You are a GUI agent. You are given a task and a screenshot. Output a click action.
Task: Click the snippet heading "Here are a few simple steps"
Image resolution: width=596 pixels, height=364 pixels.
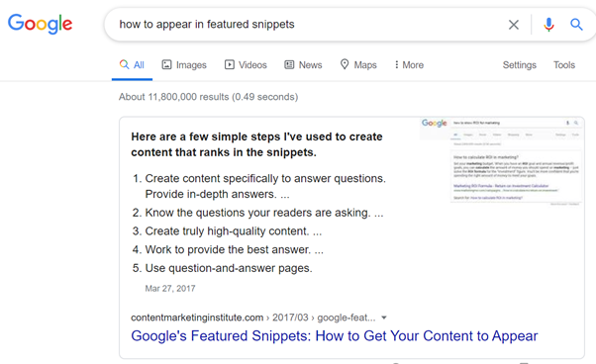coord(256,144)
